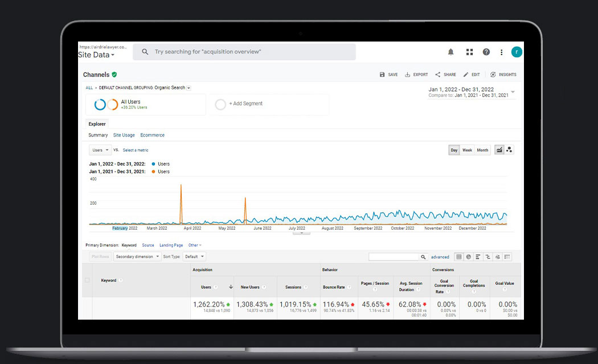The width and height of the screenshot is (598, 364).
Task: Export the Channels report
Action: pyautogui.click(x=416, y=75)
